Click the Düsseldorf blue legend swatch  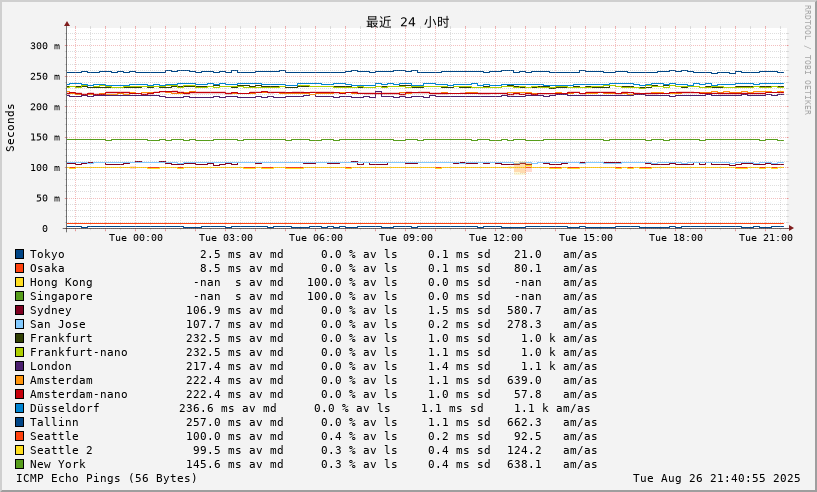click(x=19, y=409)
